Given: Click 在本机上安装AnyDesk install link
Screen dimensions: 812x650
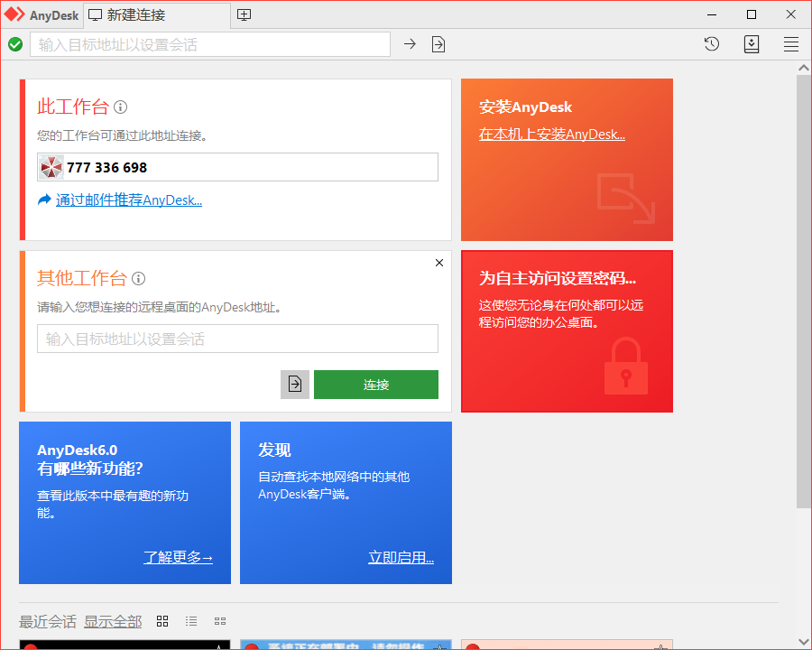Looking at the screenshot, I should point(551,135).
